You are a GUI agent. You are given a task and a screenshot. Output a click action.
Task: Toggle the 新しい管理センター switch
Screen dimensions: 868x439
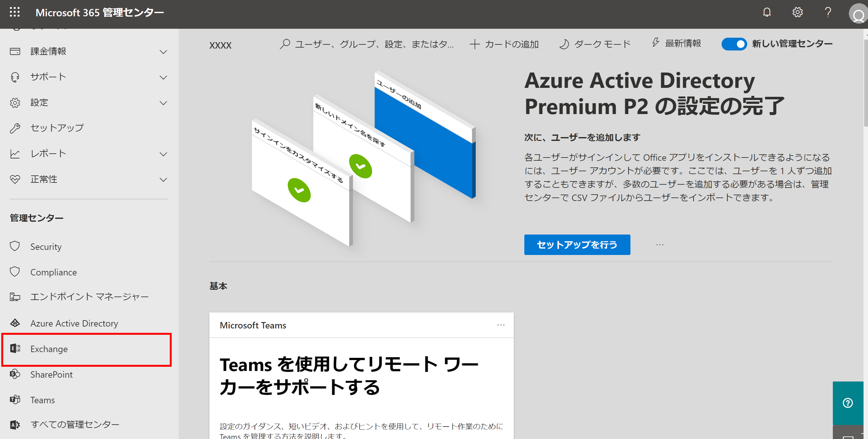click(734, 44)
